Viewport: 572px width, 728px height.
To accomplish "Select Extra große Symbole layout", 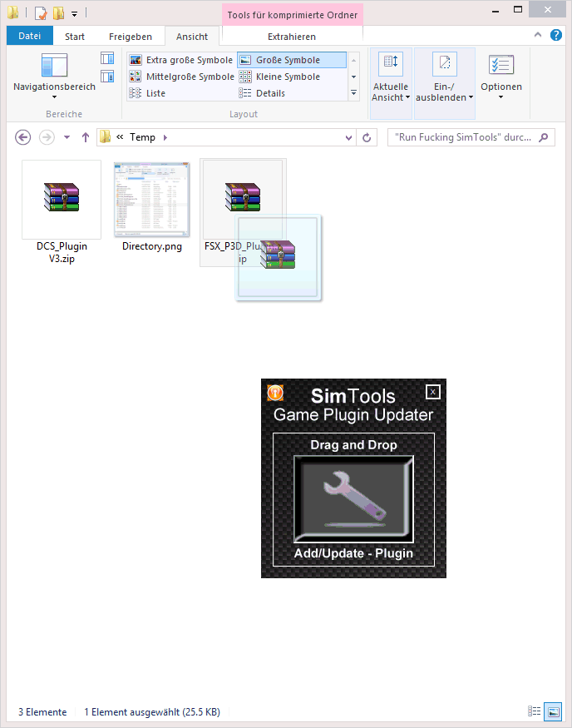I will [181, 60].
